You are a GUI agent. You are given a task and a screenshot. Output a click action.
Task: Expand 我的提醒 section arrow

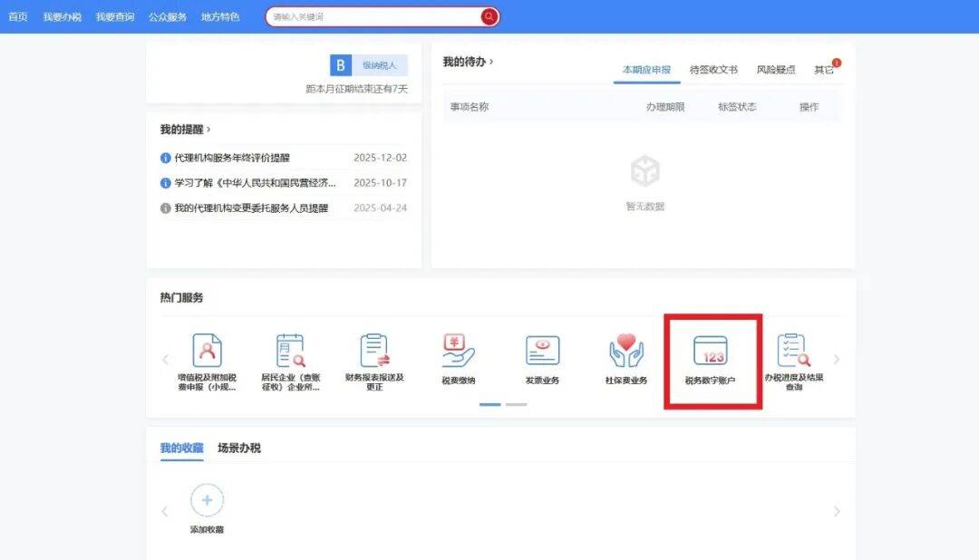tap(208, 130)
